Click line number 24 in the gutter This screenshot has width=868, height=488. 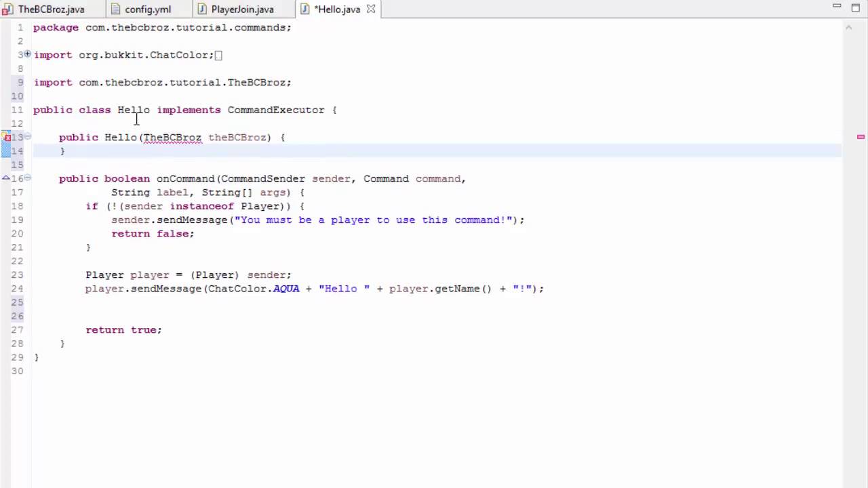17,289
